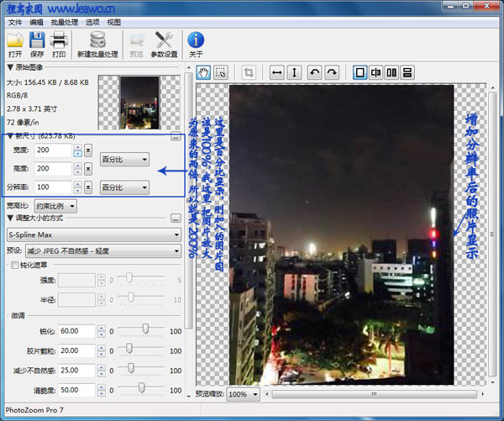Image resolution: width=504 pixels, height=421 pixels.
Task: Click the 清脆度 value field 50.00
Action: tap(76, 390)
